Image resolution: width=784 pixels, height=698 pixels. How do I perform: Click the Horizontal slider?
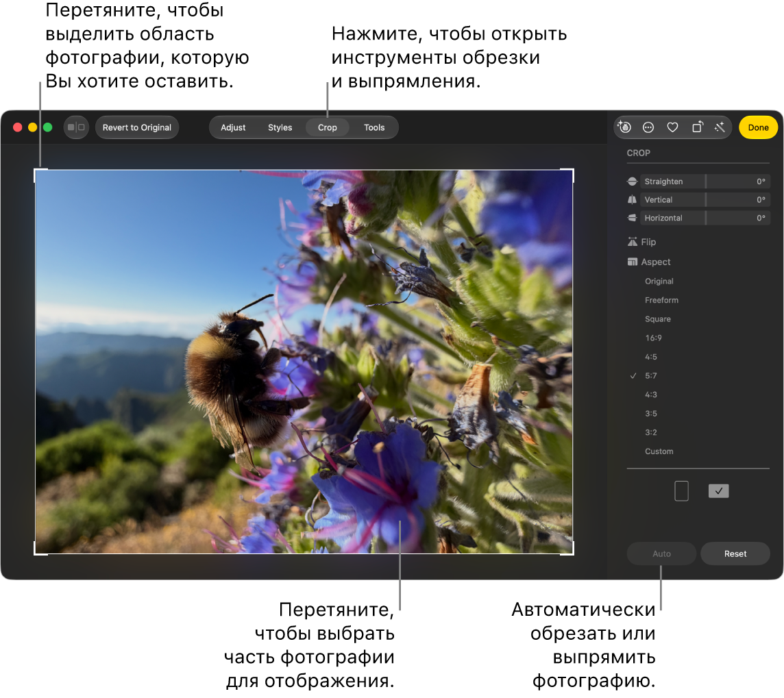pyautogui.click(x=705, y=218)
